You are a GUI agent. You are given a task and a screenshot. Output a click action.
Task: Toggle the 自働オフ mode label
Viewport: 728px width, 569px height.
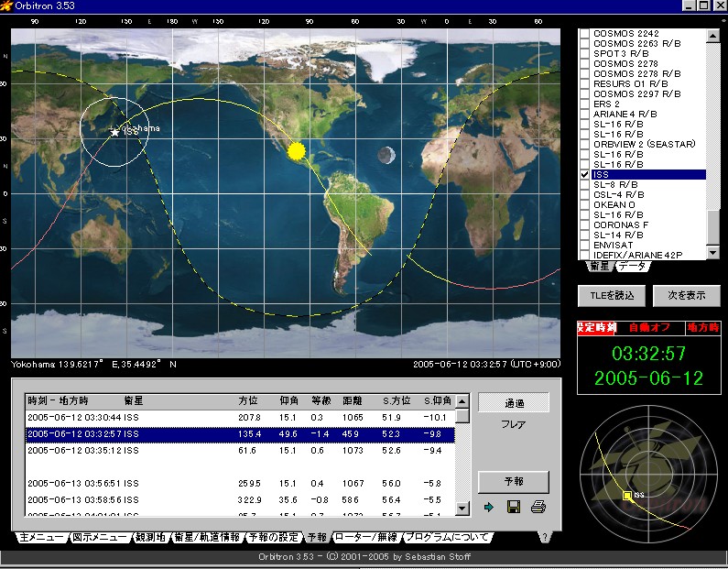pos(649,328)
